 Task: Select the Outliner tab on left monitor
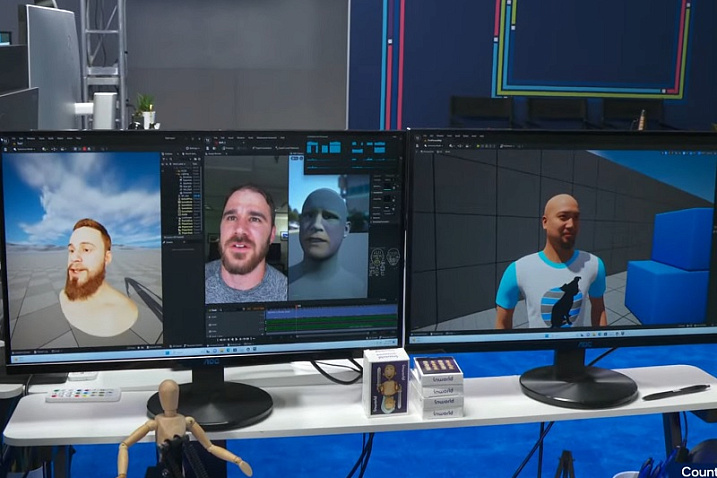(x=168, y=154)
